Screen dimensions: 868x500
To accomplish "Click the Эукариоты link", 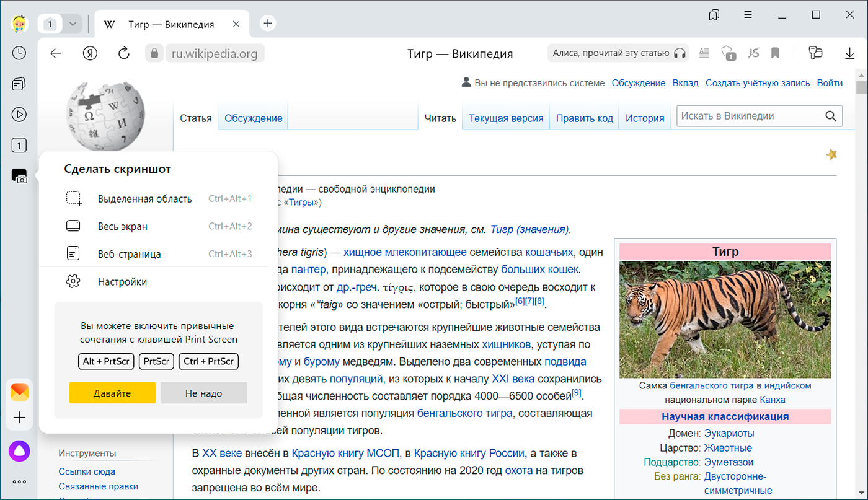I will coord(729,433).
